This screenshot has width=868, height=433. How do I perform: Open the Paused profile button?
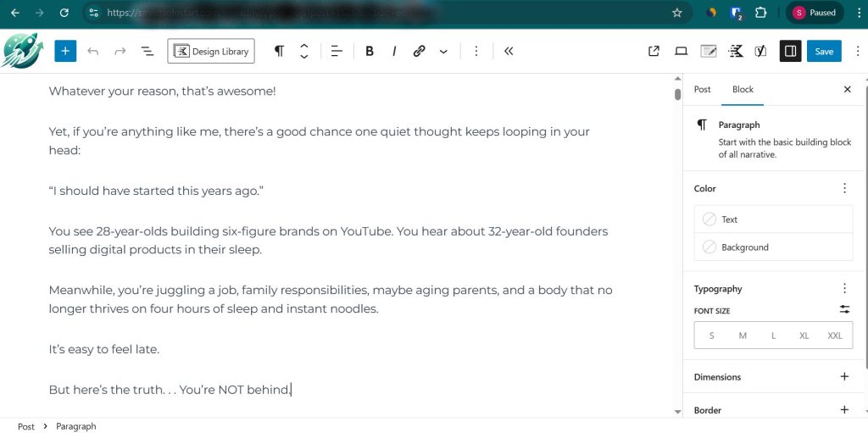(814, 13)
